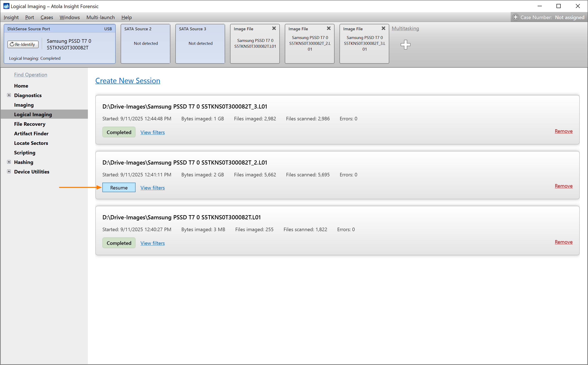This screenshot has width=588, height=365.
Task: Click Started: 9/11/2025 12:44:48 PM text
Action: pos(137,118)
